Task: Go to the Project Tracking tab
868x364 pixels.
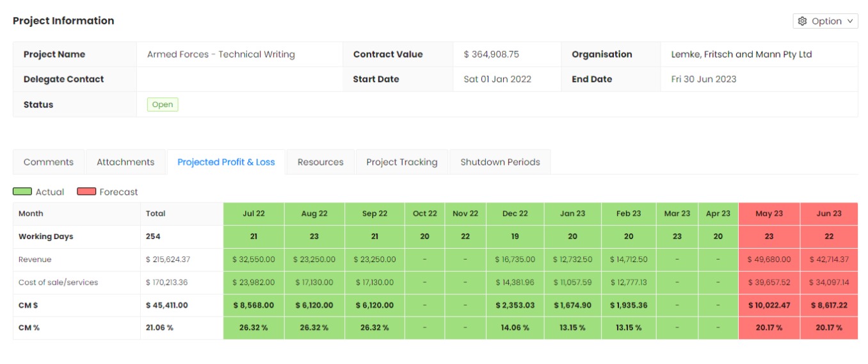Action: click(x=401, y=162)
